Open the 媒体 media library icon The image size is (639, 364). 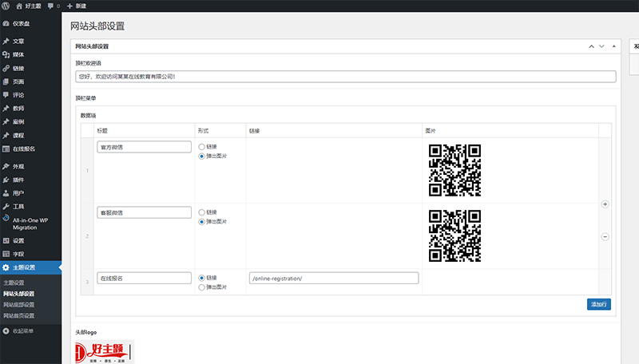tap(6, 54)
